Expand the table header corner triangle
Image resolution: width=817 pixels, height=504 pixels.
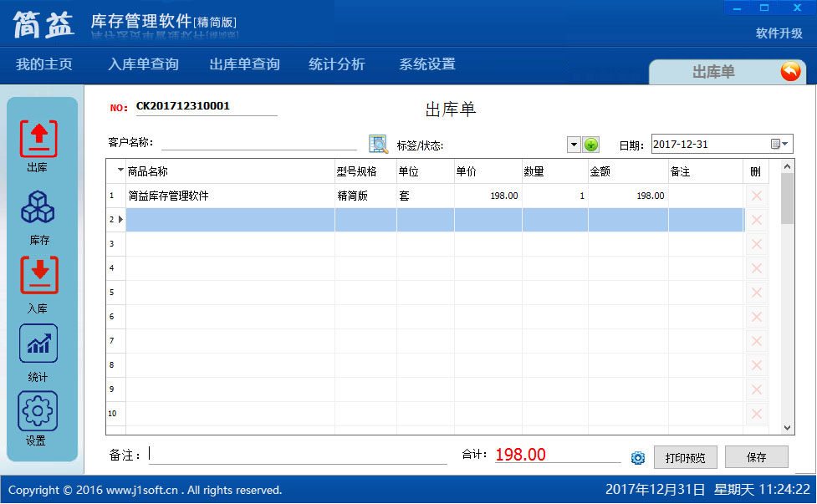120,171
